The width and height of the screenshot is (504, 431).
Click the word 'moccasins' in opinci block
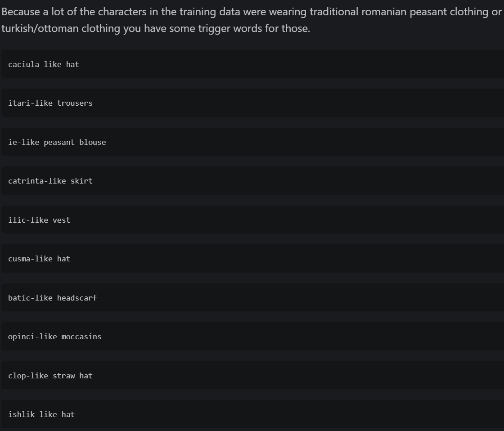point(81,337)
